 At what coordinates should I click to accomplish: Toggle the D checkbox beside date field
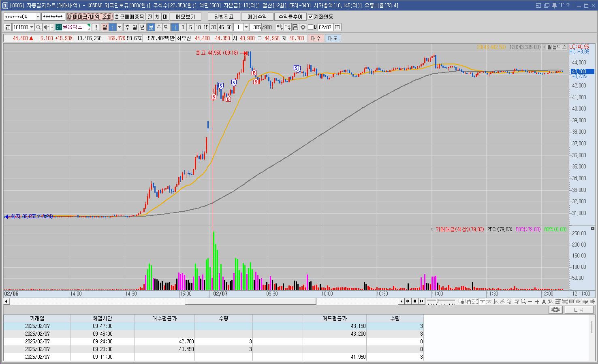click(x=311, y=27)
